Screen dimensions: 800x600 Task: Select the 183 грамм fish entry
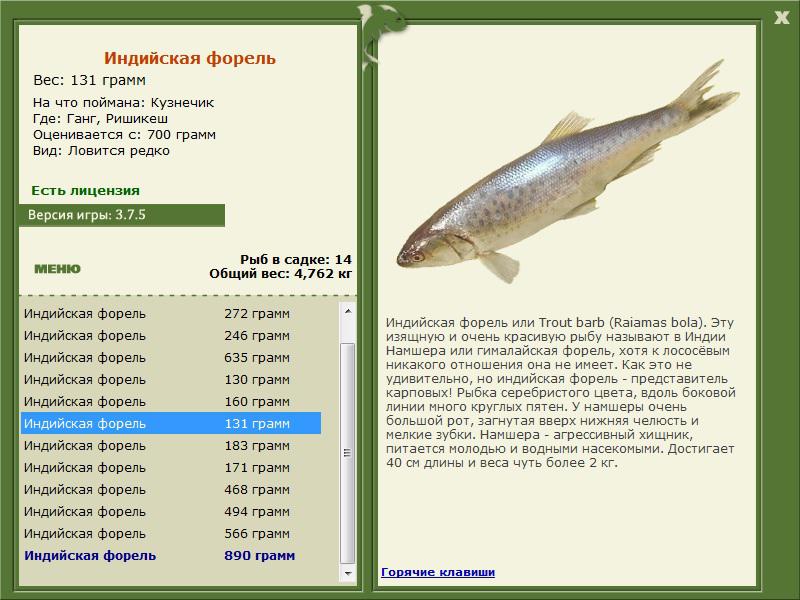[x=171, y=445]
